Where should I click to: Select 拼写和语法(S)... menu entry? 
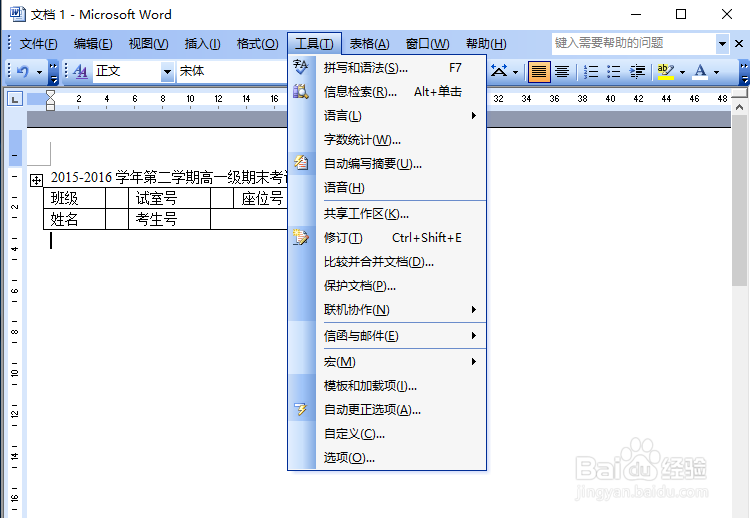(x=387, y=68)
